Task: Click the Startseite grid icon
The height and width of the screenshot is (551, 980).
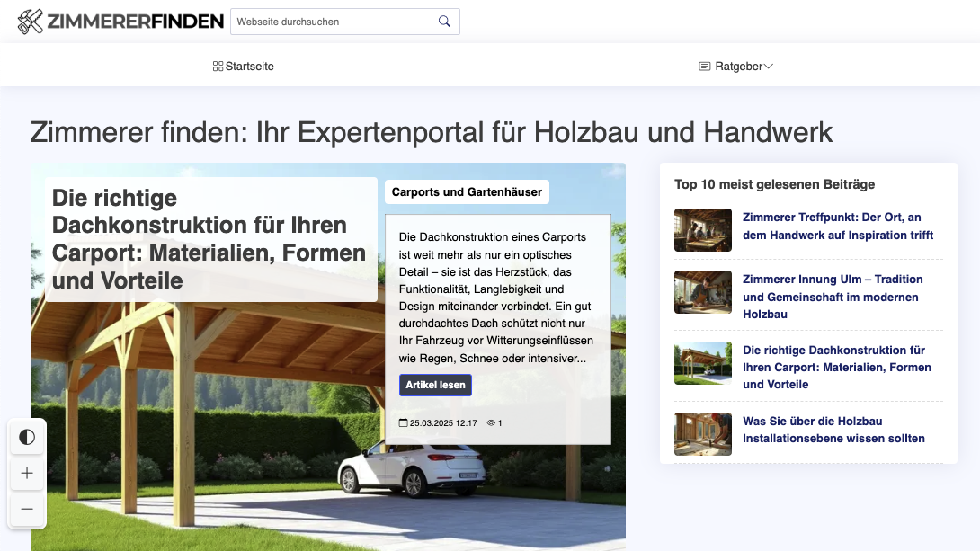Action: (218, 67)
